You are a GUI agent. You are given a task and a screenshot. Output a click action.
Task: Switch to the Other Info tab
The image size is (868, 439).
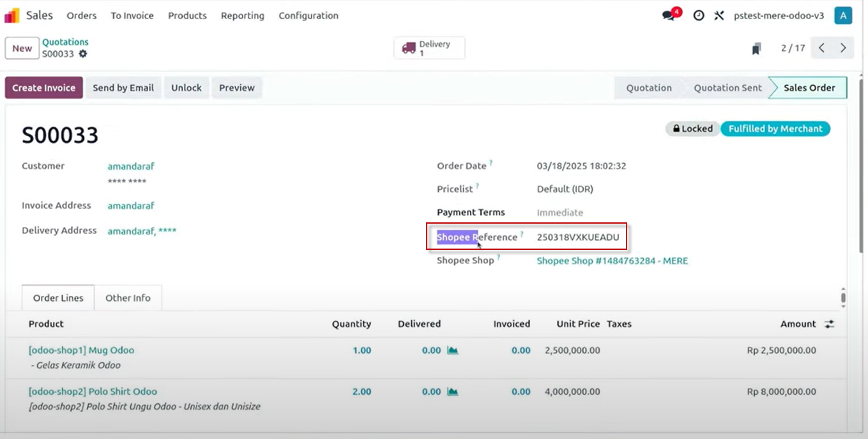click(128, 298)
